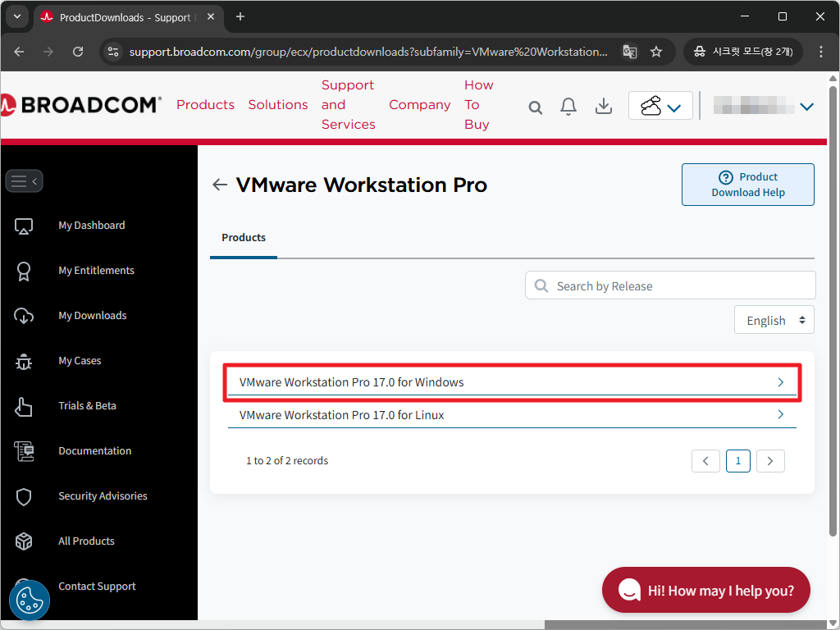This screenshot has width=840, height=630.
Task: Open incognito mode indicator
Action: 743,52
